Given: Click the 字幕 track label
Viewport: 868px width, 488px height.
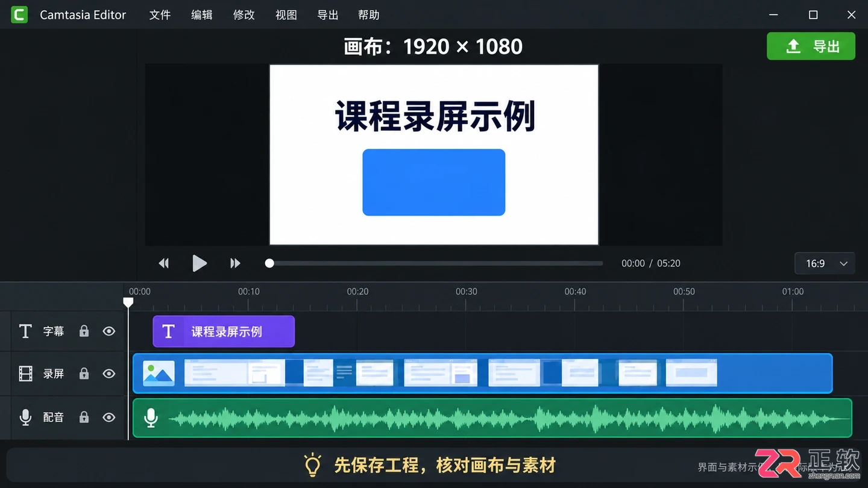Looking at the screenshot, I should tap(53, 331).
